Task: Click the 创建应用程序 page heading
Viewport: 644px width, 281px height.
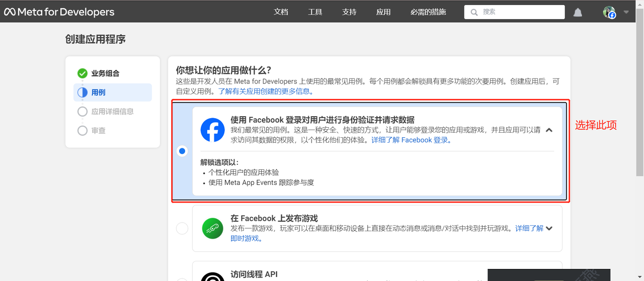Action: pos(96,39)
